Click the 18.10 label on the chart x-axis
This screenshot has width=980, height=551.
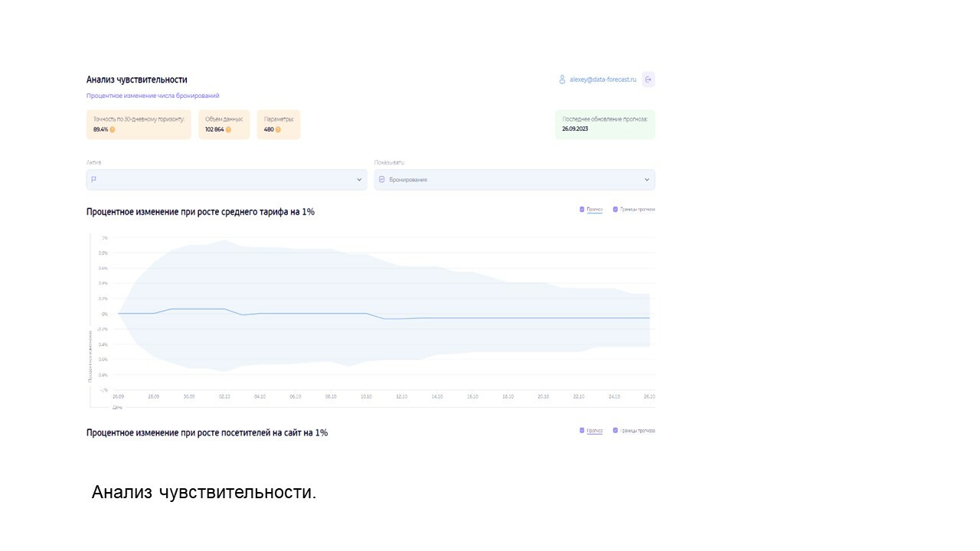click(508, 397)
